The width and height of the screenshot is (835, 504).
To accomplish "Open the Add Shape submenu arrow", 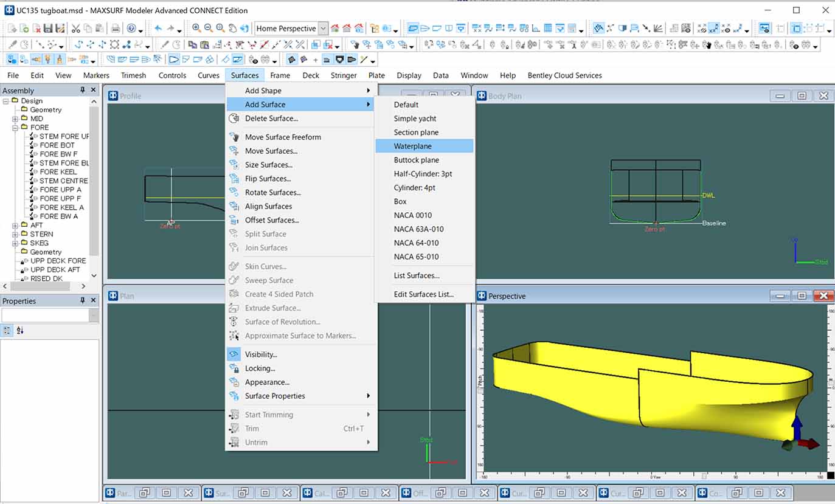I will [368, 91].
